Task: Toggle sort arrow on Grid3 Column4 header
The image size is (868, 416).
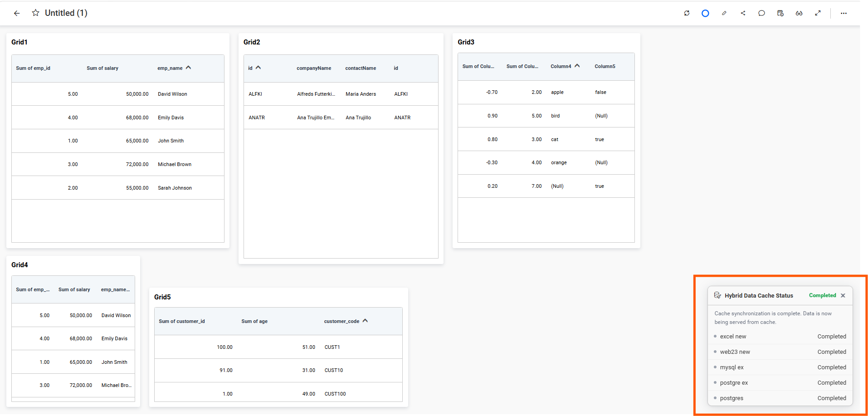Action: point(577,66)
